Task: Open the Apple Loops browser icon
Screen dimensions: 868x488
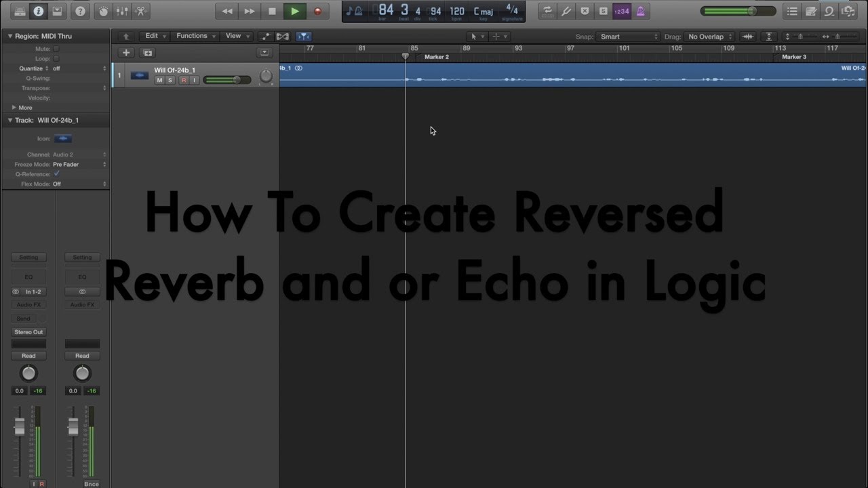Action: click(x=829, y=11)
